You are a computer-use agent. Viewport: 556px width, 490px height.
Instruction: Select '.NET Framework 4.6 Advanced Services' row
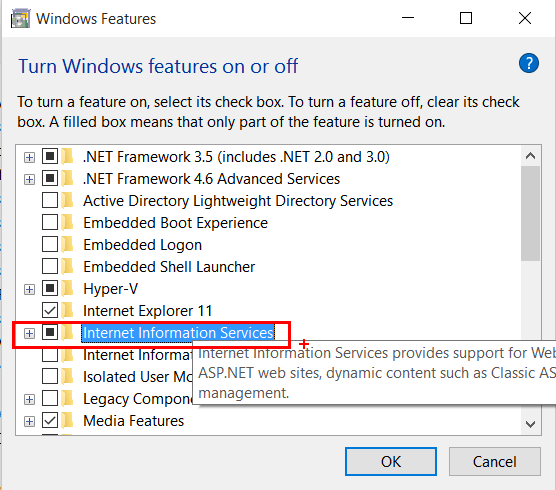[211, 179]
